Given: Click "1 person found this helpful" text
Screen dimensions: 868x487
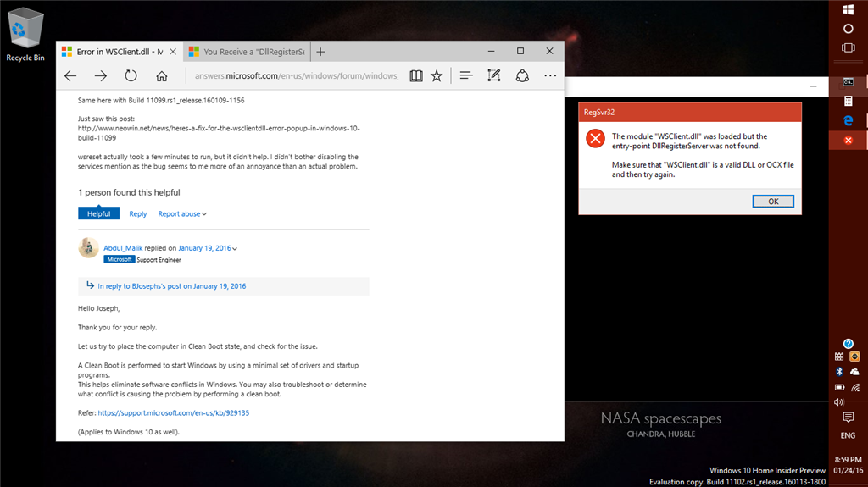Looking at the screenshot, I should point(129,192).
